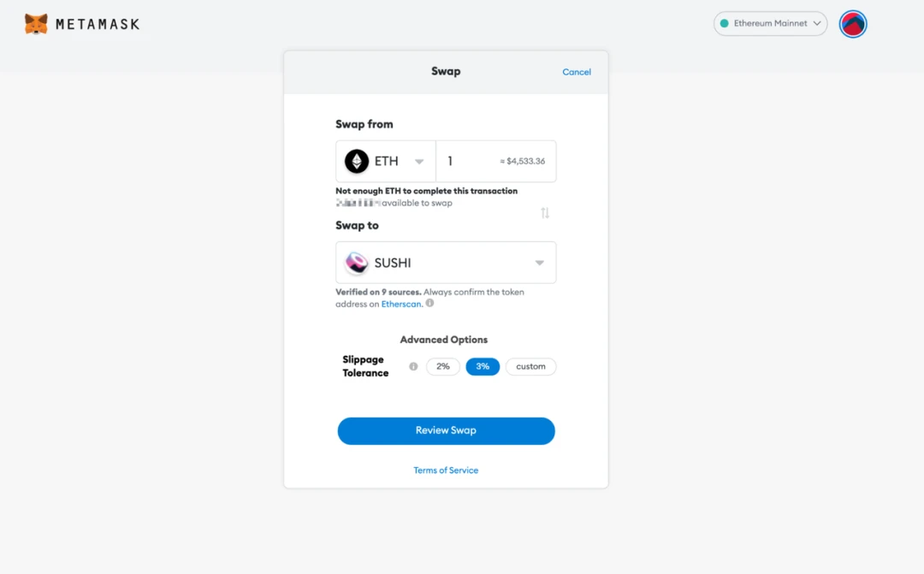This screenshot has height=574, width=924.
Task: Open the ETH swap-from token dropdown
Action: tap(386, 161)
